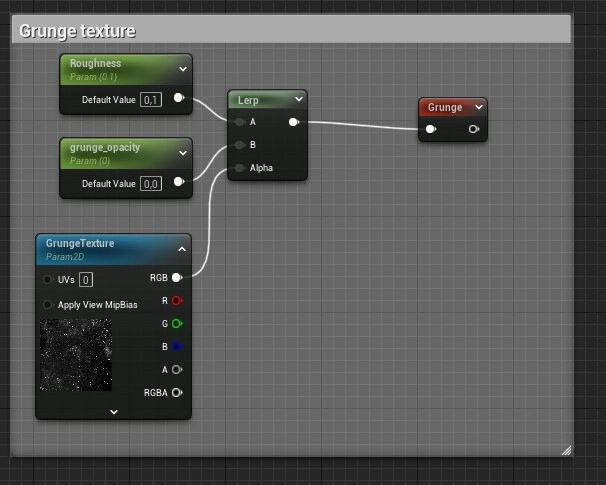Click the RGBA output pin on GrungeTexture
Viewport: 606px width, 485px height.
pos(177,393)
